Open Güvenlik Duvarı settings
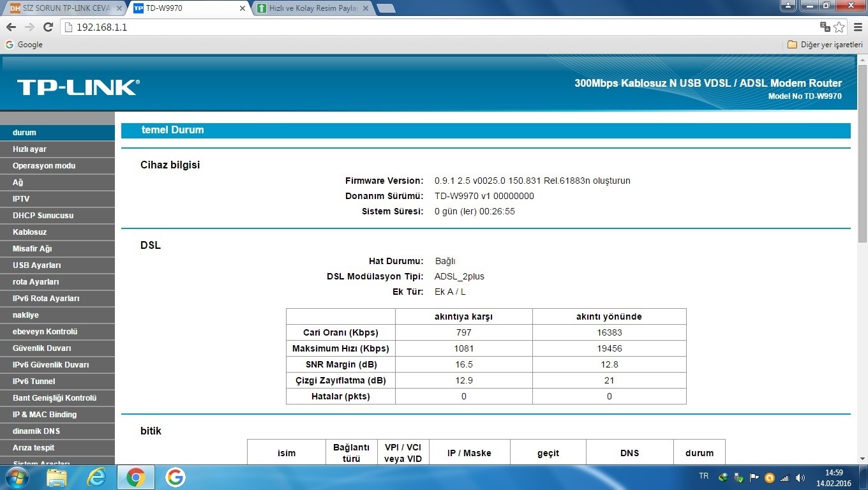The width and height of the screenshot is (868, 490). [x=57, y=348]
